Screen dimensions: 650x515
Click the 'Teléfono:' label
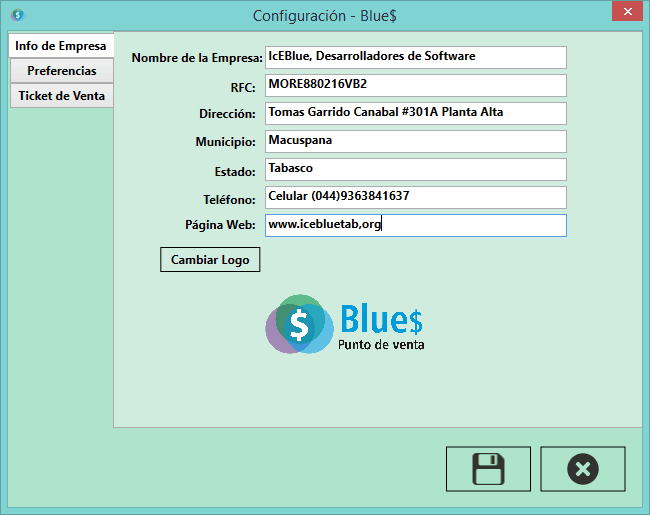click(229, 199)
